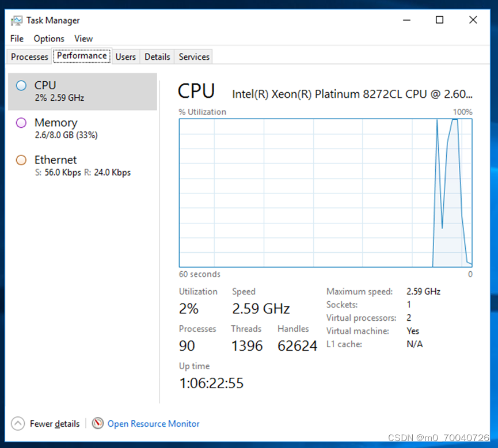
Task: Maximize the Task Manager window
Action: tap(439, 20)
